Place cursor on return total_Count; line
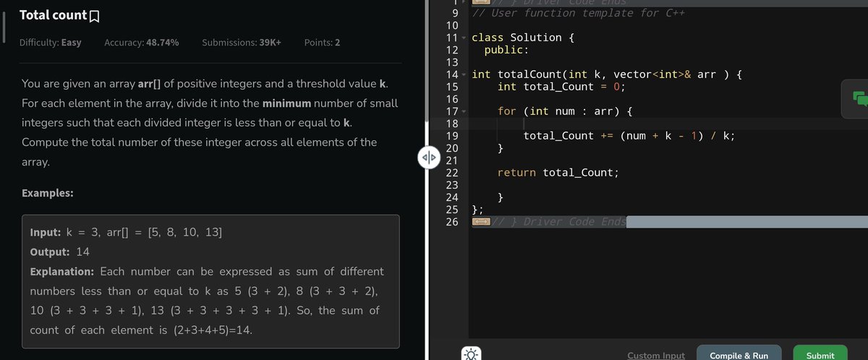The image size is (868, 360). [x=558, y=173]
